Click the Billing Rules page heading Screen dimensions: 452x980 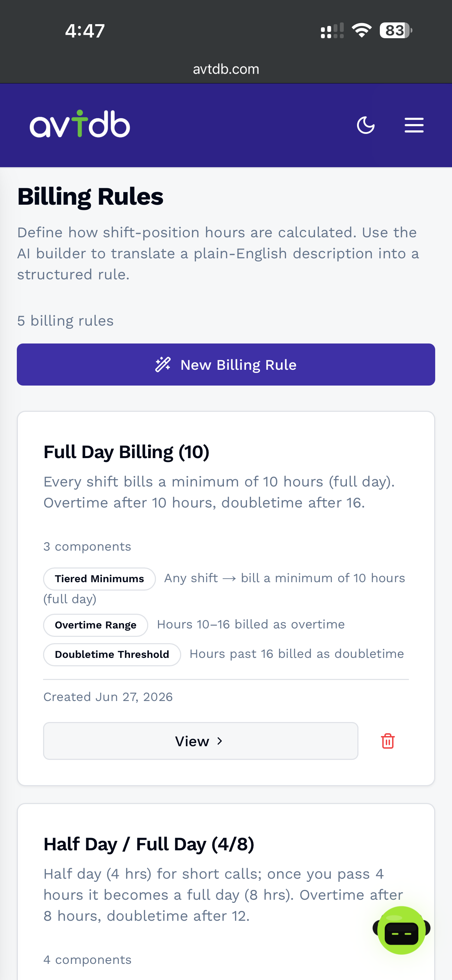pyautogui.click(x=90, y=197)
